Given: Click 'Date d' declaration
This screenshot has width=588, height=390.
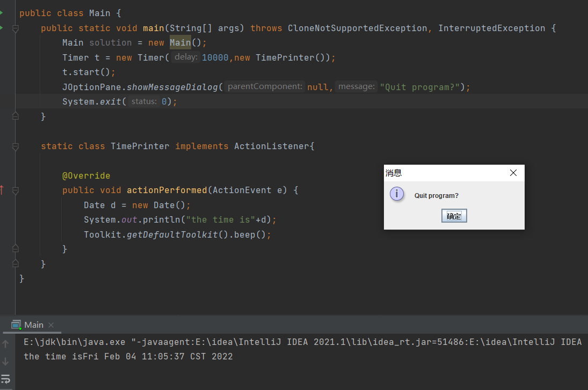Looking at the screenshot, I should (x=100, y=205).
